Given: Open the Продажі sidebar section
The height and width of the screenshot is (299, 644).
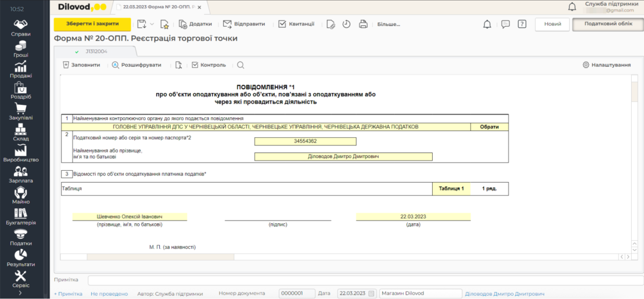Looking at the screenshot, I should pos(21,69).
